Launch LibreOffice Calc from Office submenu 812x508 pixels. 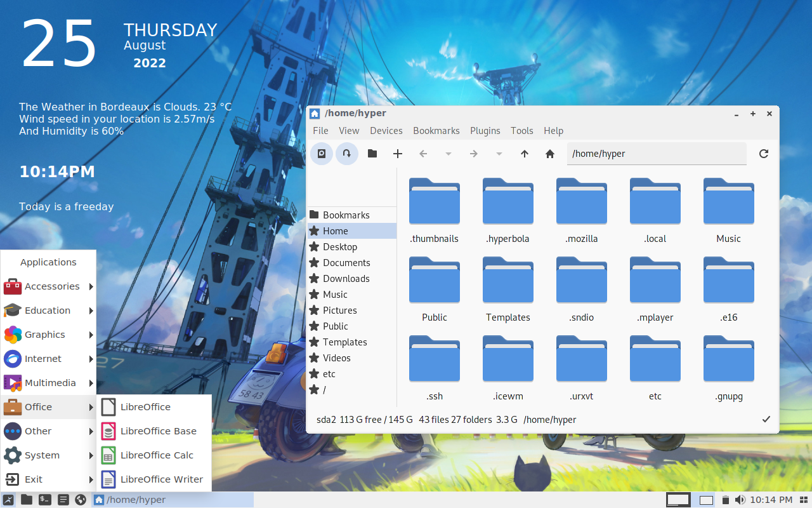pyautogui.click(x=154, y=455)
